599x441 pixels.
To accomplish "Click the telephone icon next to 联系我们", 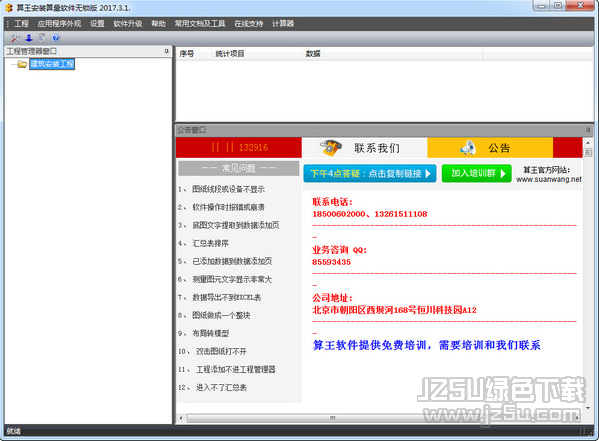I will click(x=330, y=148).
